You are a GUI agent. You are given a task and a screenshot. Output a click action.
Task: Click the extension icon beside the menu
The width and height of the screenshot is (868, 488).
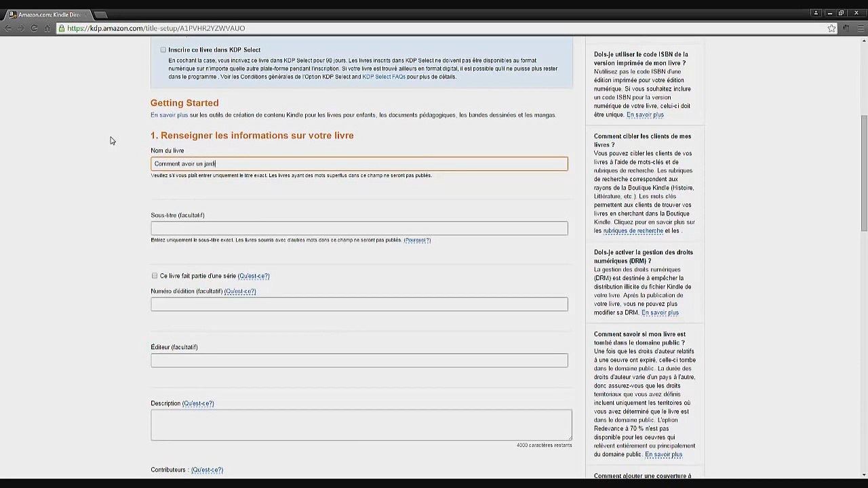click(846, 28)
